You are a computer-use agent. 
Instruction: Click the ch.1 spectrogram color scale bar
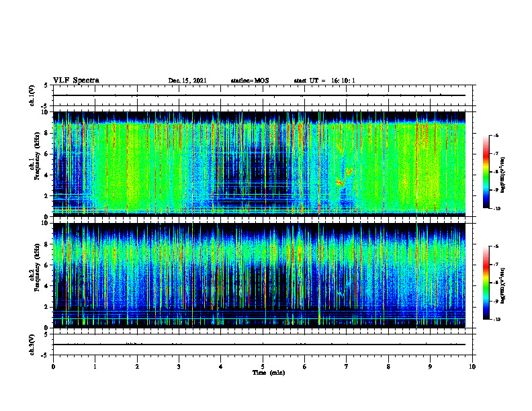[486, 172]
